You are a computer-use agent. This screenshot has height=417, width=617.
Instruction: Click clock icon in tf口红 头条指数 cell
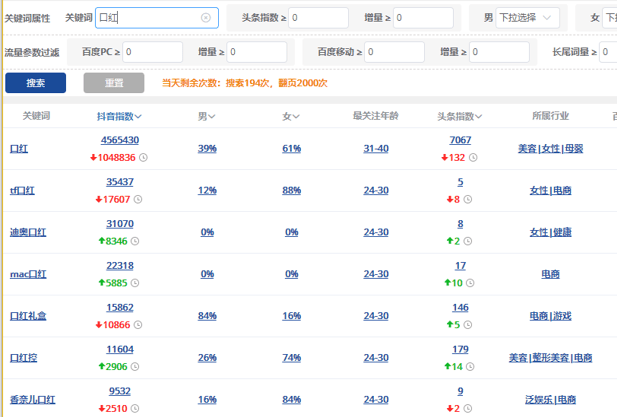(467, 199)
